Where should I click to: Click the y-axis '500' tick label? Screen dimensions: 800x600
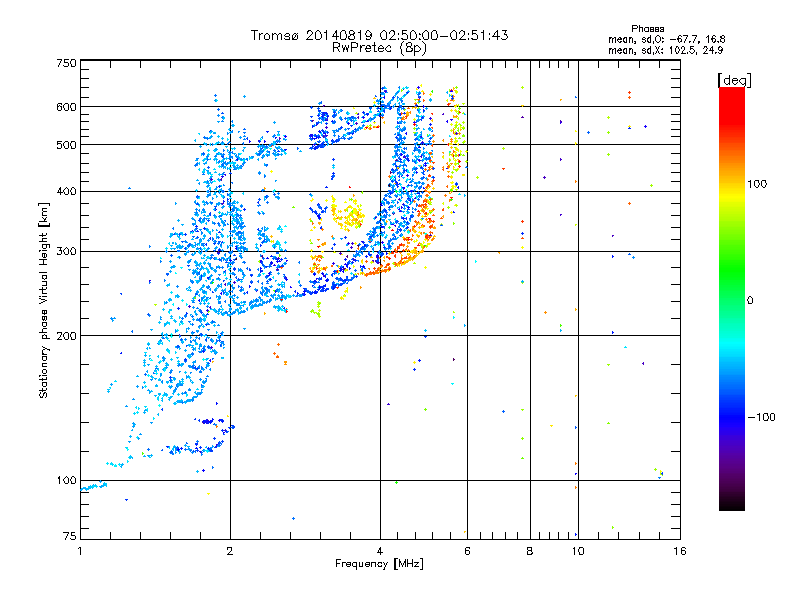66,145
